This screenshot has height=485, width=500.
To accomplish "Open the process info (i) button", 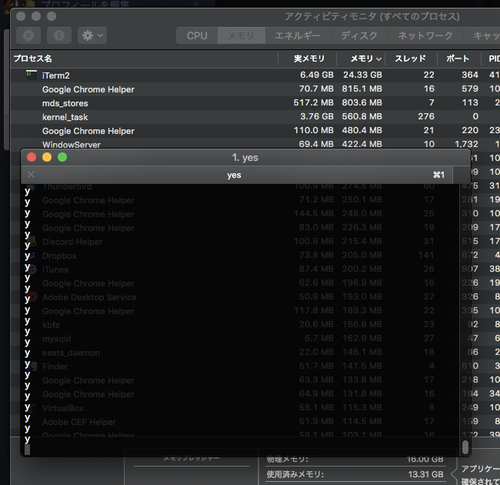I will pyautogui.click(x=59, y=35).
